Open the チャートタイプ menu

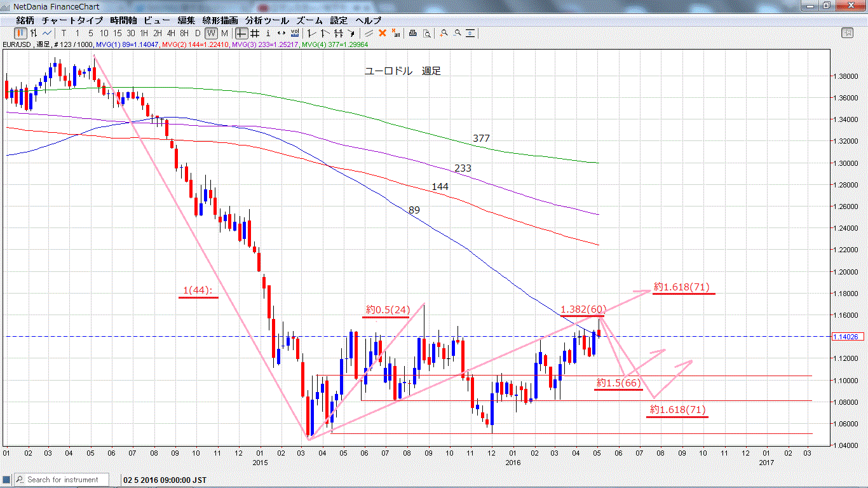tap(72, 20)
